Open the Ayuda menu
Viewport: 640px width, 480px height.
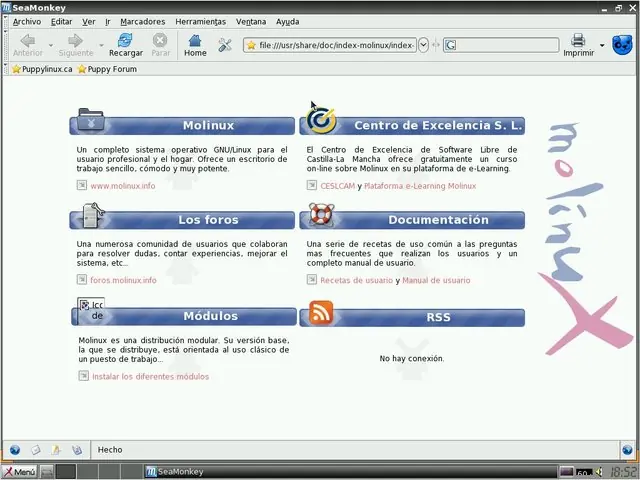[287, 22]
